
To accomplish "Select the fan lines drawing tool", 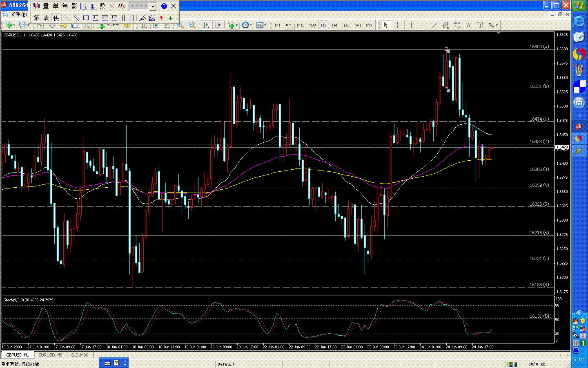I will tap(151, 18).
